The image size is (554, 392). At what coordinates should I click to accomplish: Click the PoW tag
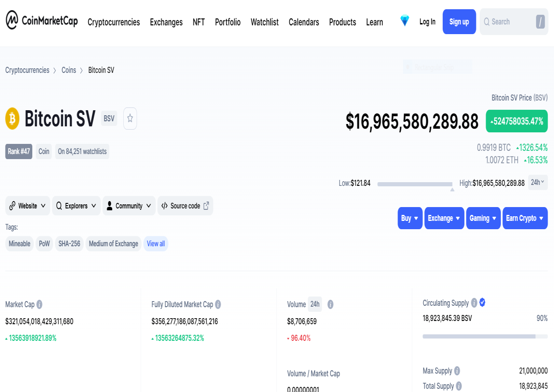pos(44,244)
